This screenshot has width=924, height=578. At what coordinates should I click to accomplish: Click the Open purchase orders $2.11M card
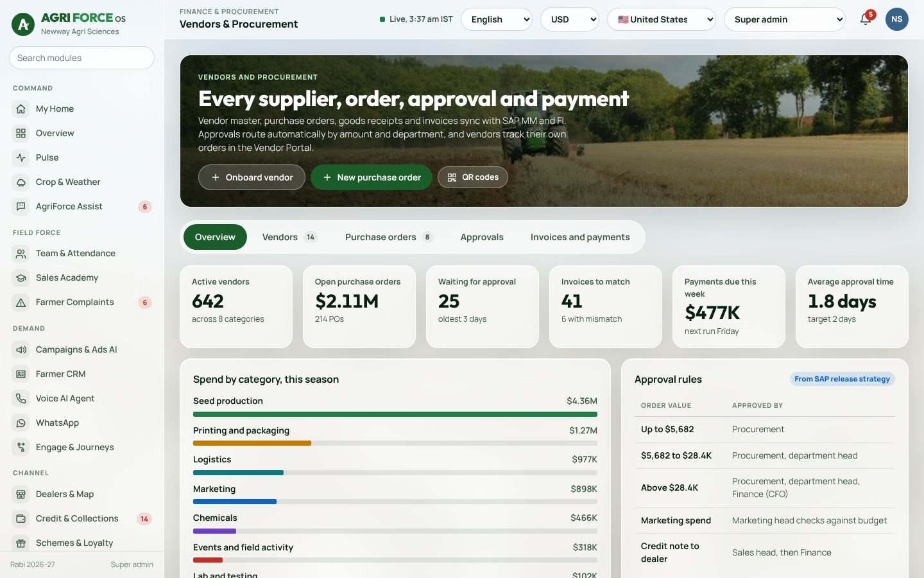point(359,307)
